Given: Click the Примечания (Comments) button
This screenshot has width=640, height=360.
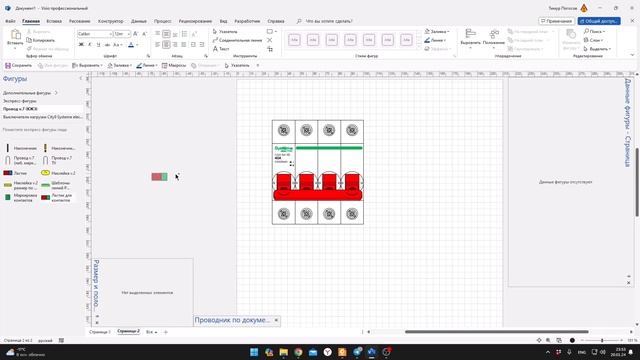Looking at the screenshot, I should pyautogui.click(x=556, y=21).
